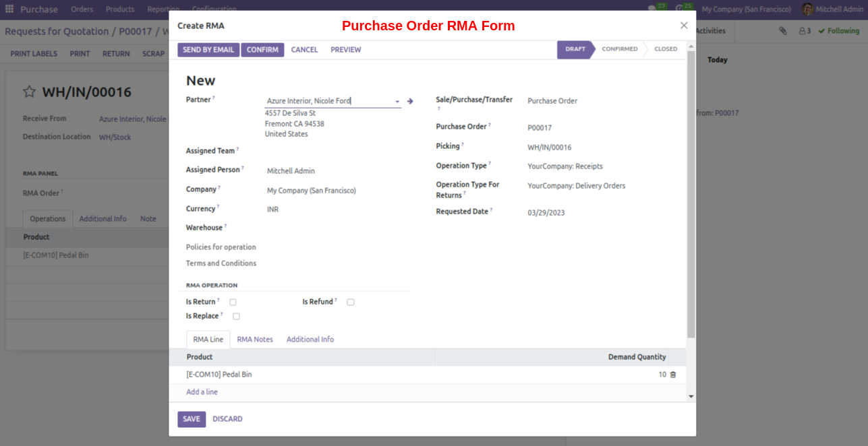The width and height of the screenshot is (868, 446).
Task: Send the RMA by email
Action: (208, 49)
